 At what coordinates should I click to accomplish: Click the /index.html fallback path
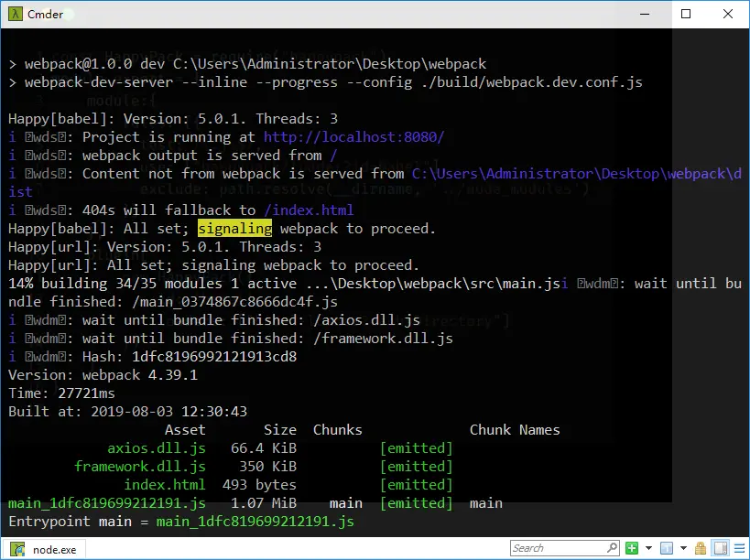click(309, 210)
